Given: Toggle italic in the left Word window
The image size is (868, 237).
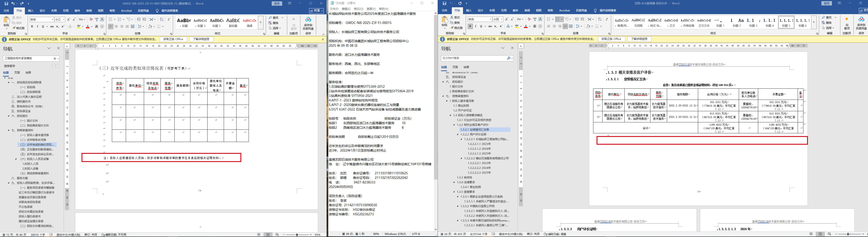Looking at the screenshot, I should 38,26.
